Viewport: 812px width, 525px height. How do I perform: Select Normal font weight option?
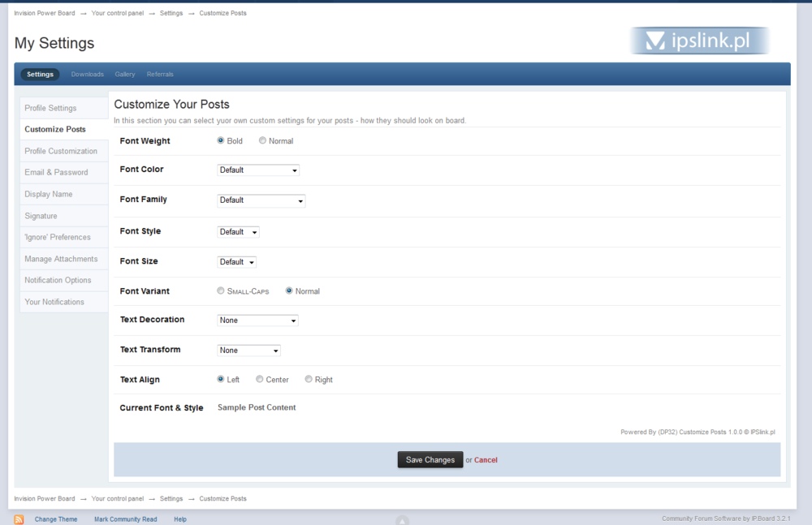click(262, 140)
